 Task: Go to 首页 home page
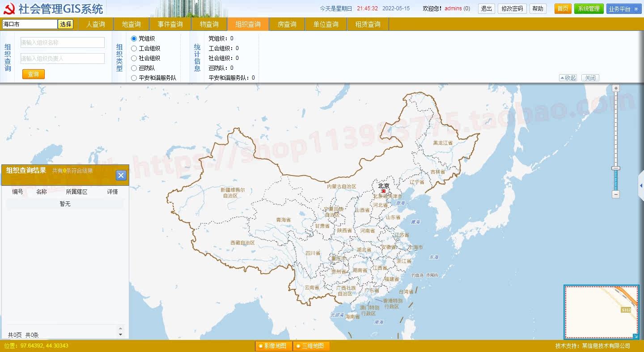[x=563, y=8]
